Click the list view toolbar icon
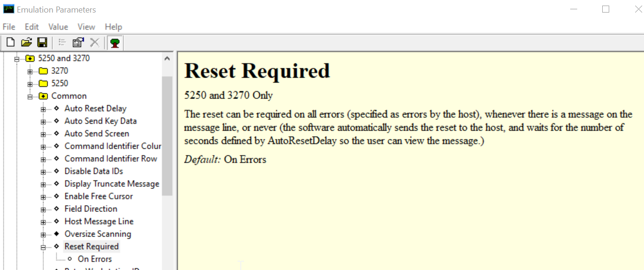Viewport: 644px width, 270px height. point(62,42)
